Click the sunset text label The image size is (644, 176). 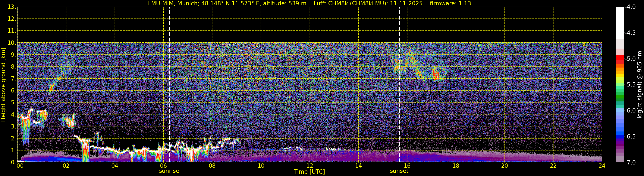399,171
